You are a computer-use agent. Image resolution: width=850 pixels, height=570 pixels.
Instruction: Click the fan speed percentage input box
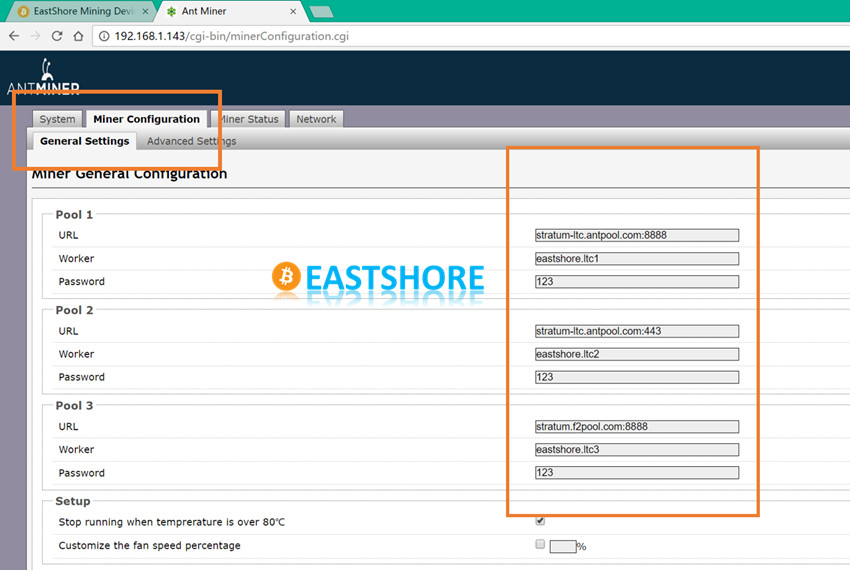(x=562, y=547)
